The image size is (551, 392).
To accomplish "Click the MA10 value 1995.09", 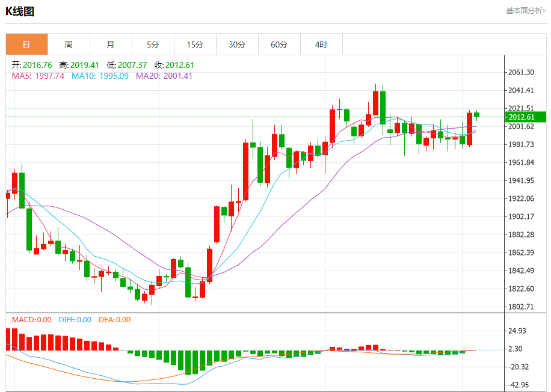I will [114, 76].
